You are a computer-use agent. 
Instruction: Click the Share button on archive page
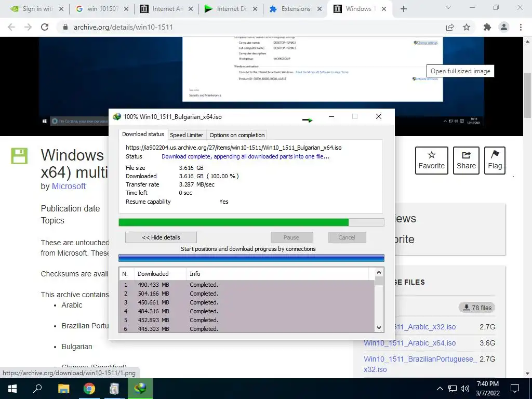click(466, 161)
